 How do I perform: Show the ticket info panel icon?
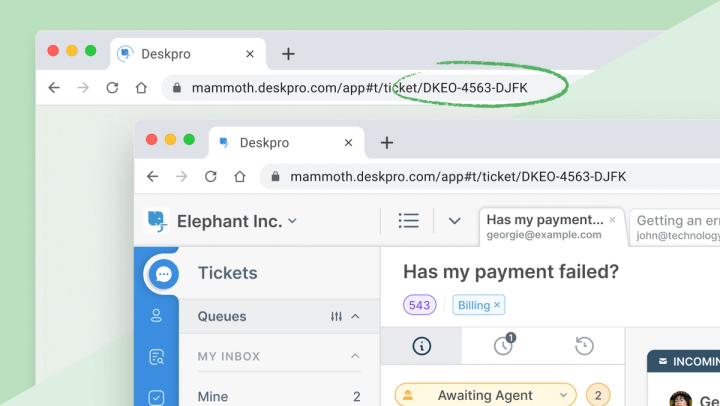click(421, 346)
